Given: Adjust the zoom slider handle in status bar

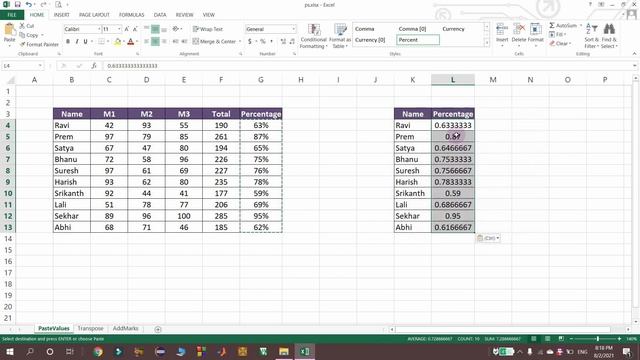Looking at the screenshot, I should click(598, 339).
